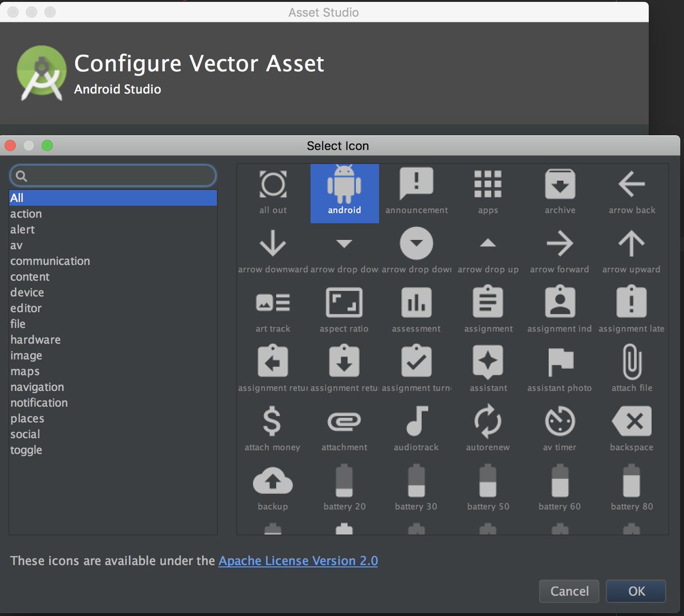Select the arrow forward icon
The width and height of the screenshot is (684, 616).
[x=560, y=243]
